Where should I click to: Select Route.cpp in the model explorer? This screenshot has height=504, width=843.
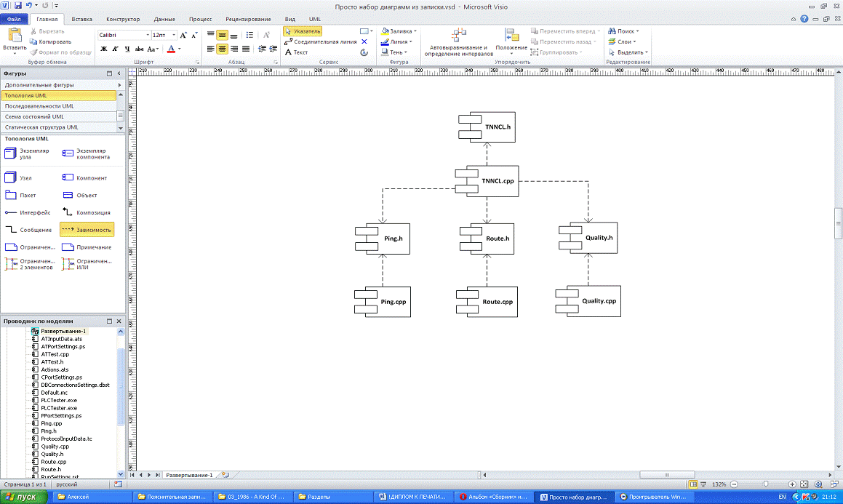[53, 462]
